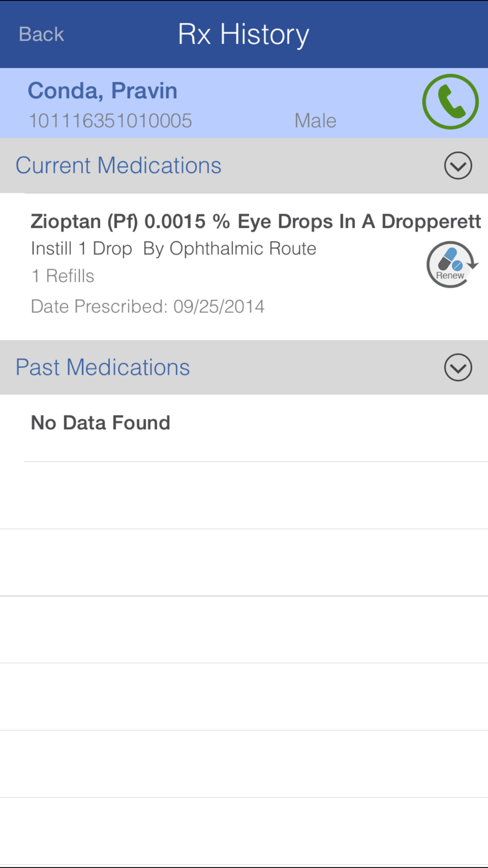488x868 pixels.
Task: Tap the 1 Refills text
Action: tap(62, 276)
